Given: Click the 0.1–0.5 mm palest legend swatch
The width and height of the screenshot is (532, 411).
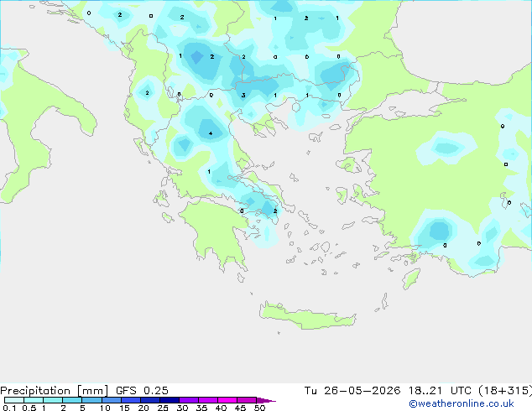Looking at the screenshot, I should [x=14, y=400].
